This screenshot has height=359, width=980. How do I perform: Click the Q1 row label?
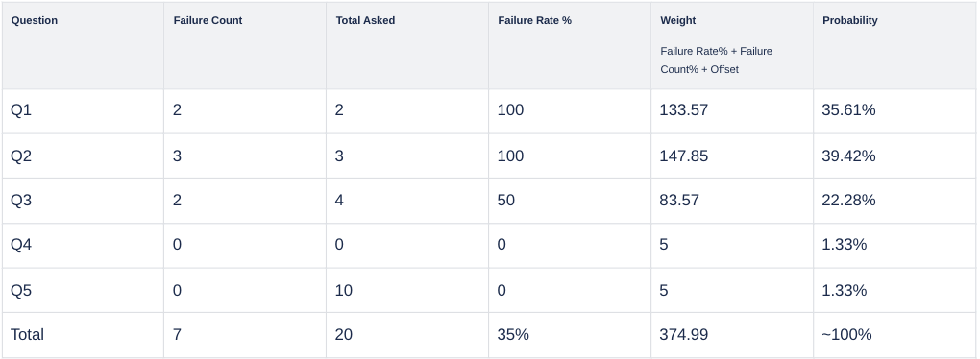tap(21, 110)
